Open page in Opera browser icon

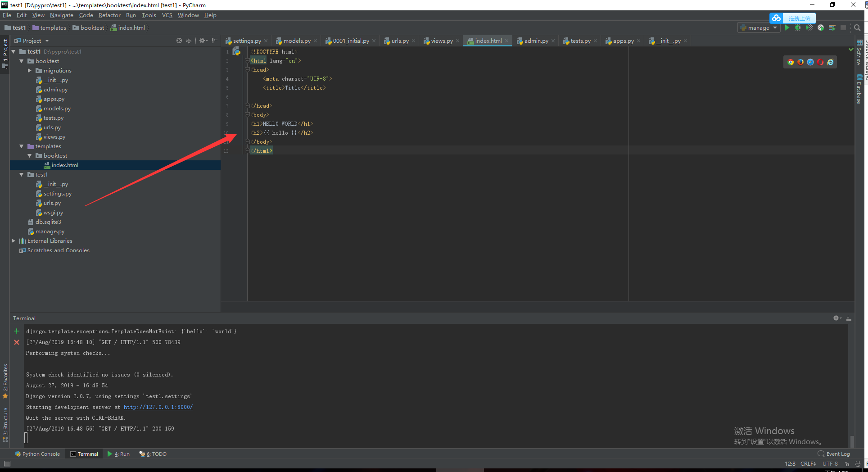coord(820,62)
